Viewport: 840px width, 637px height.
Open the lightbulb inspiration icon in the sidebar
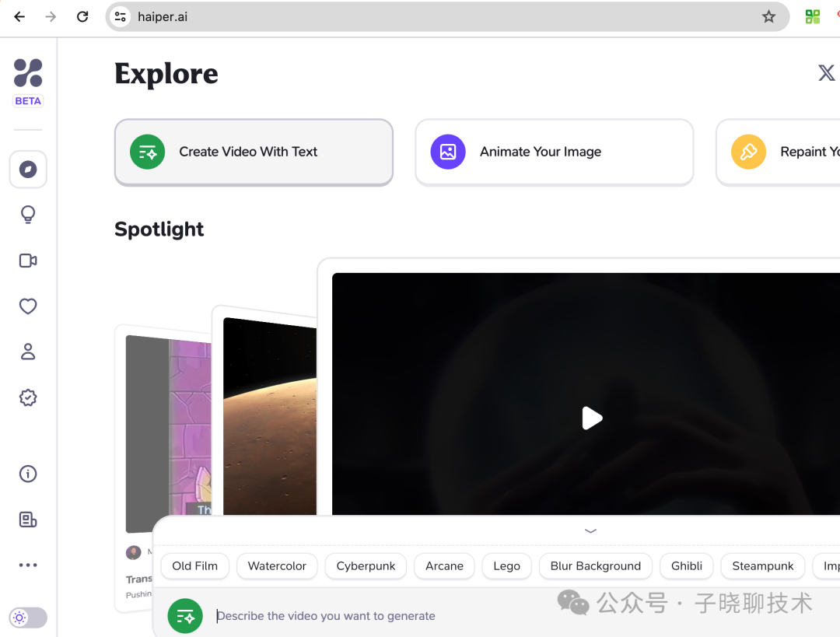coord(28,215)
